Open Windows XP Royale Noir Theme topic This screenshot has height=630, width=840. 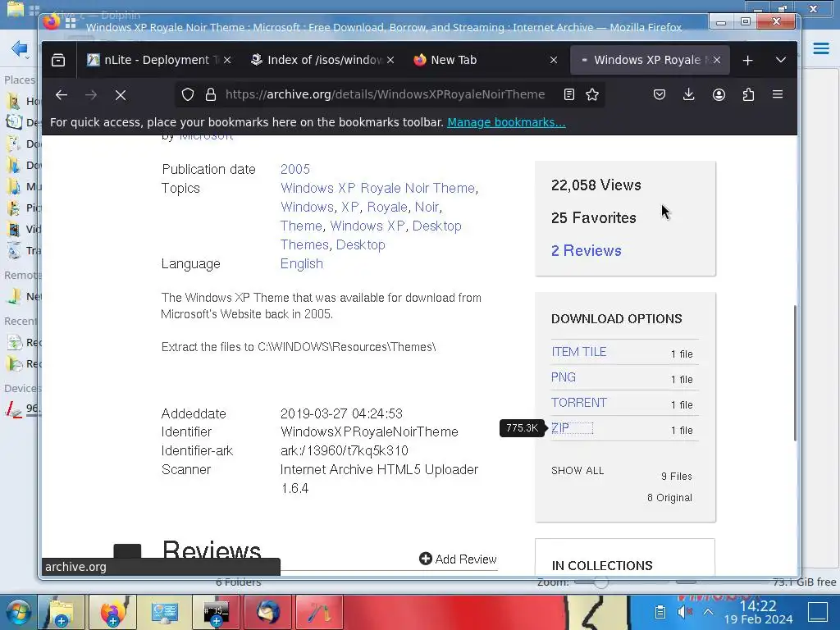377,188
